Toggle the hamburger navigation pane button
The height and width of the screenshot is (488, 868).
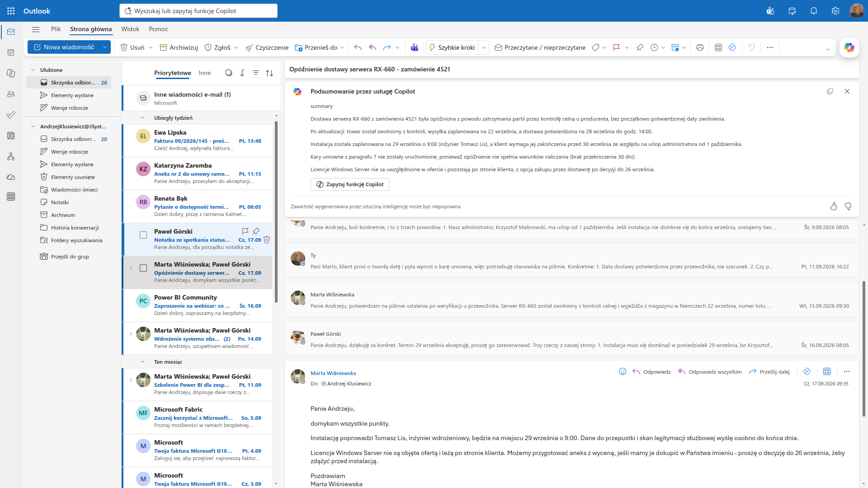pyautogui.click(x=36, y=29)
